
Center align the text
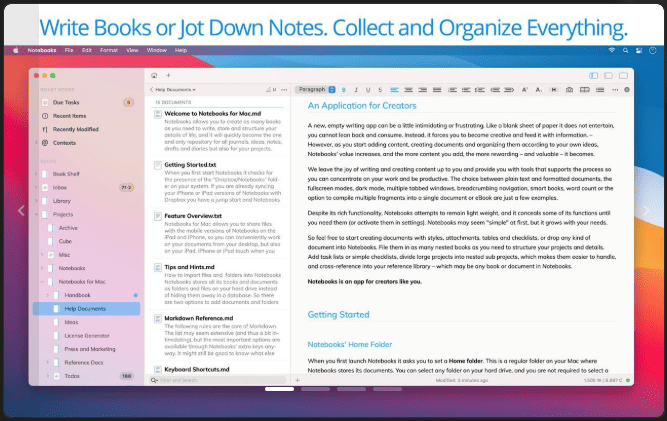(x=408, y=90)
